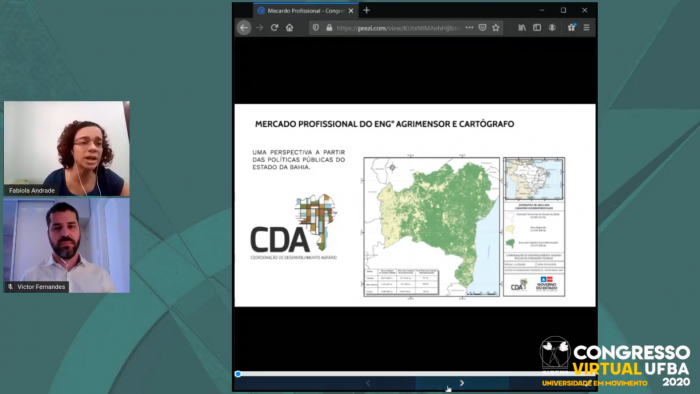
Task: Click the CDA logo on the slide
Action: pyautogui.click(x=294, y=227)
